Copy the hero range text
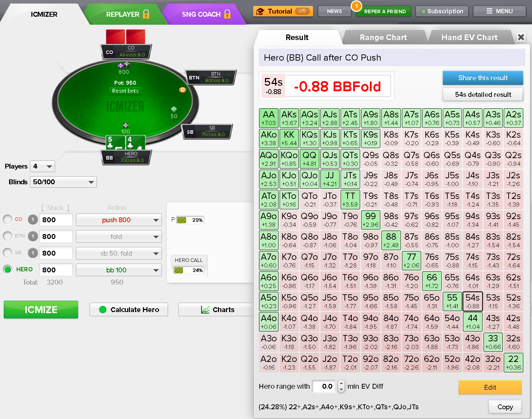Viewport: 532px width, 419px height. (505, 407)
